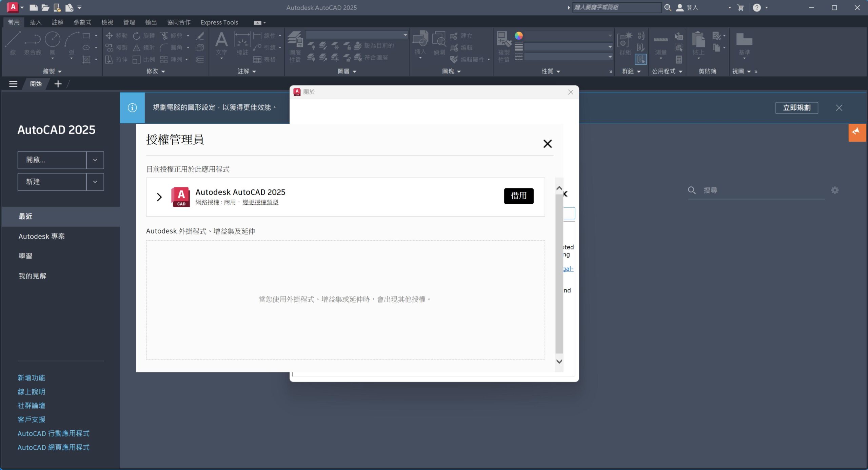
Task: Click the AutoCAD application menu logo
Action: point(13,7)
